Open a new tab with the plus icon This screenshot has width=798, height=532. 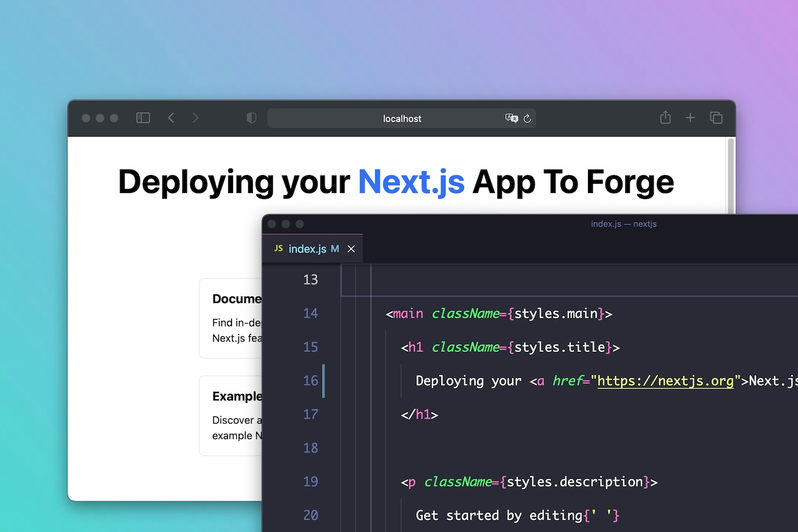690,117
